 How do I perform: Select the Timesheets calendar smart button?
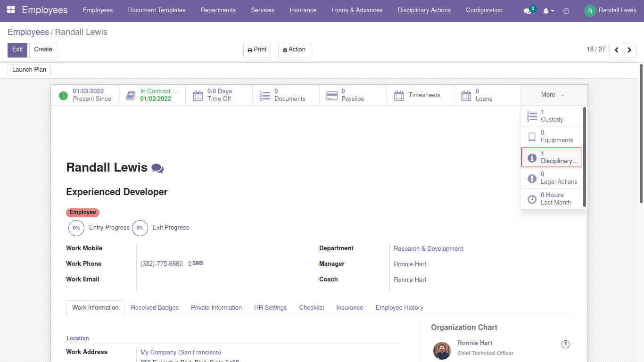click(x=419, y=95)
